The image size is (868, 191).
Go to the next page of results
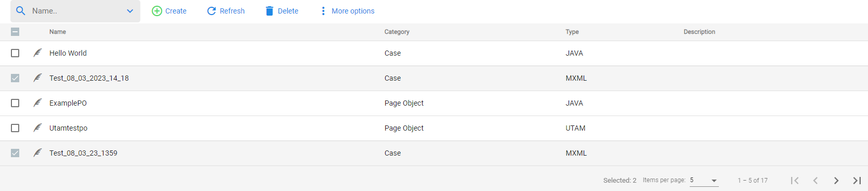(836, 181)
